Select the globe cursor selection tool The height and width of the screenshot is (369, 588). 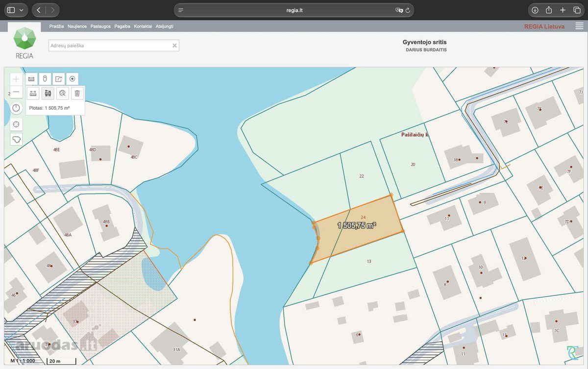tap(62, 93)
